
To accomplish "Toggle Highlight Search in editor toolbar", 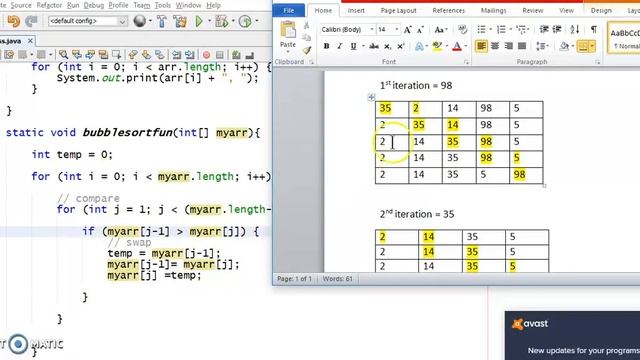I will (103, 54).
